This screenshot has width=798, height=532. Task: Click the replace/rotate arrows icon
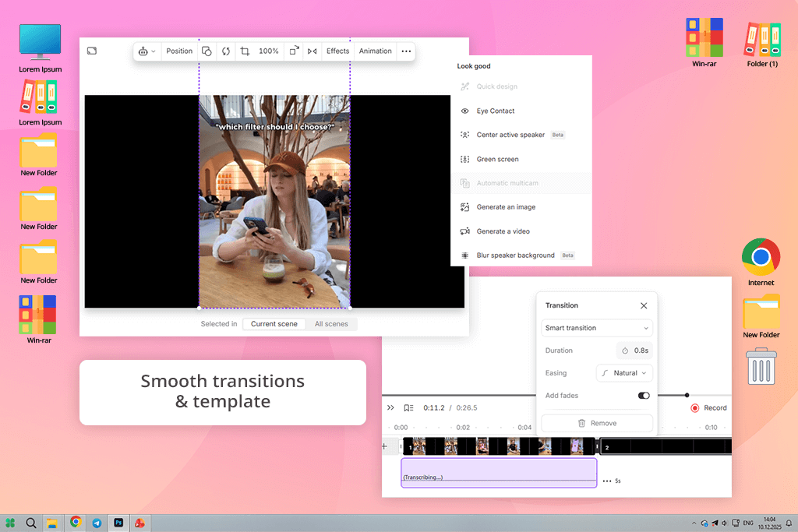226,51
